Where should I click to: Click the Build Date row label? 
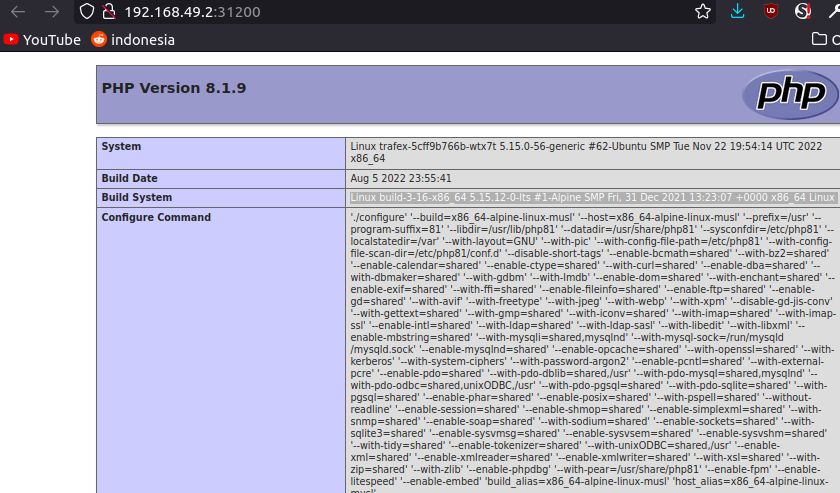(129, 178)
